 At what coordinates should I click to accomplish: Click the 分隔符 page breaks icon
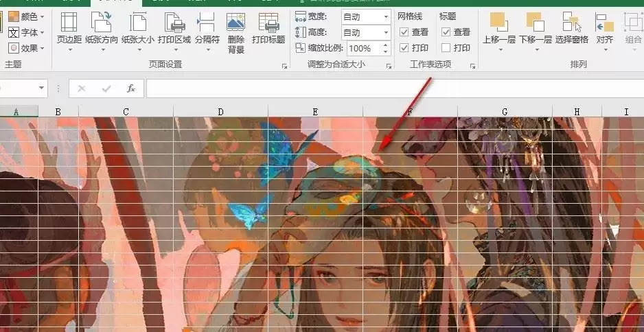(207, 23)
